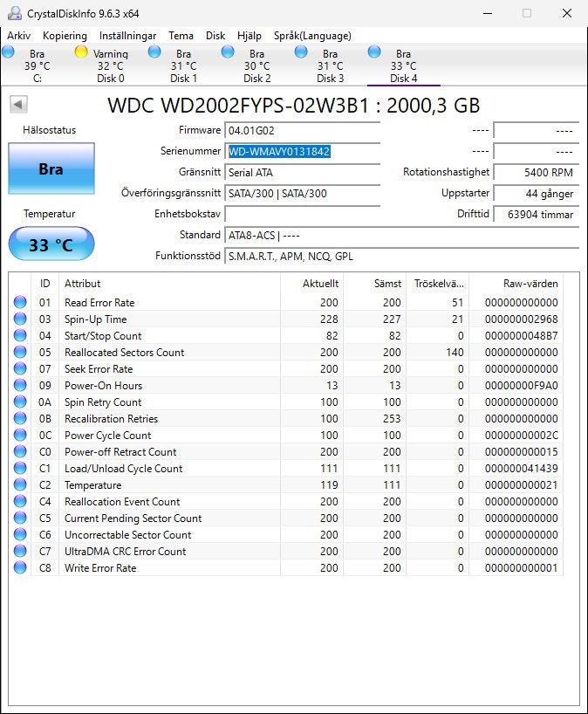Click the Firmware field 04.01G02
This screenshot has width=588, height=714.
[302, 131]
